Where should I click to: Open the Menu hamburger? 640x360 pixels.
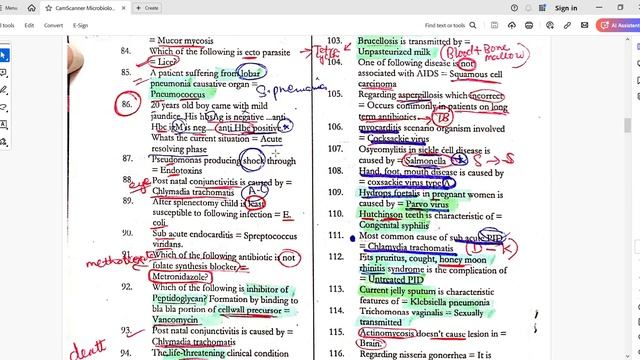9,8
